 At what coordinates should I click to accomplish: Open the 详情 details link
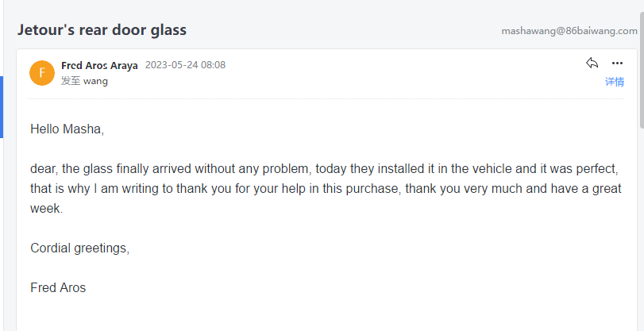point(614,82)
